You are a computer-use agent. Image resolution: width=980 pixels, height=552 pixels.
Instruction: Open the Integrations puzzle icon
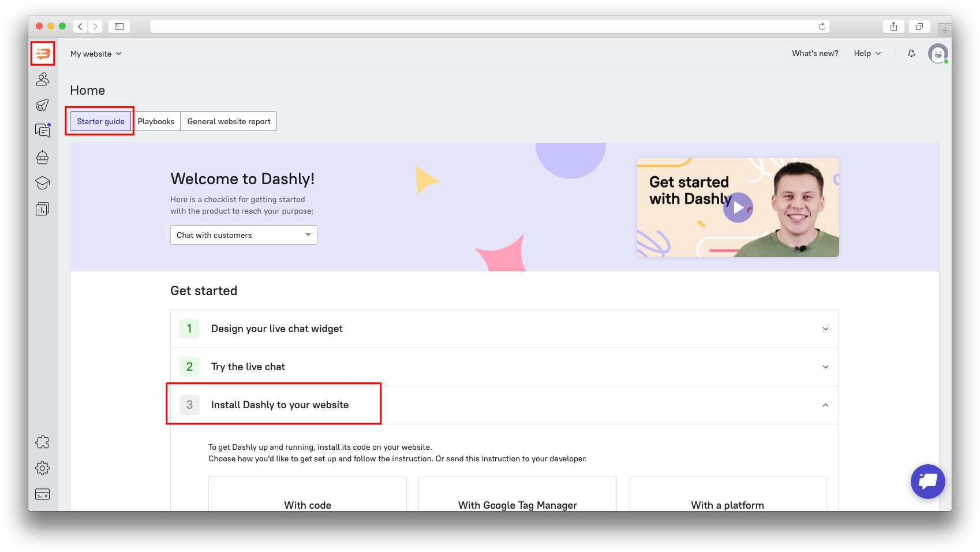click(x=43, y=442)
